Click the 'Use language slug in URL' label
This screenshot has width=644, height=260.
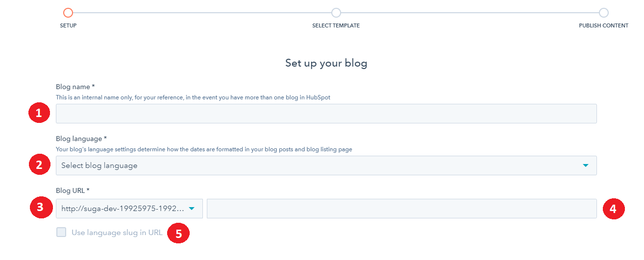pyautogui.click(x=117, y=233)
